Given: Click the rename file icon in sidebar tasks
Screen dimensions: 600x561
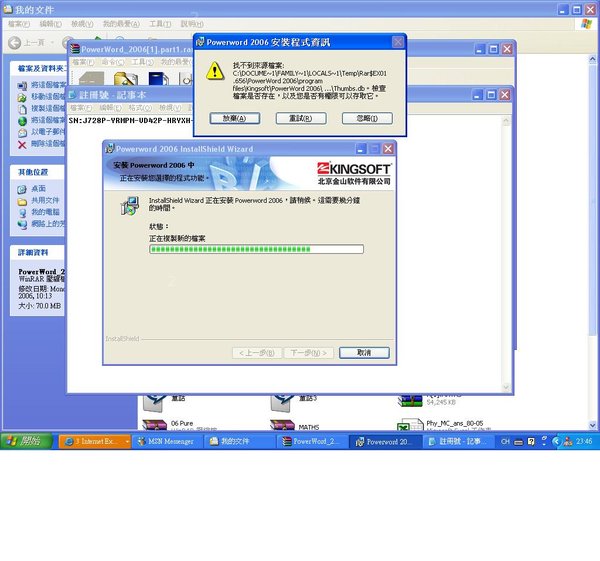Looking at the screenshot, I should 22,85.
